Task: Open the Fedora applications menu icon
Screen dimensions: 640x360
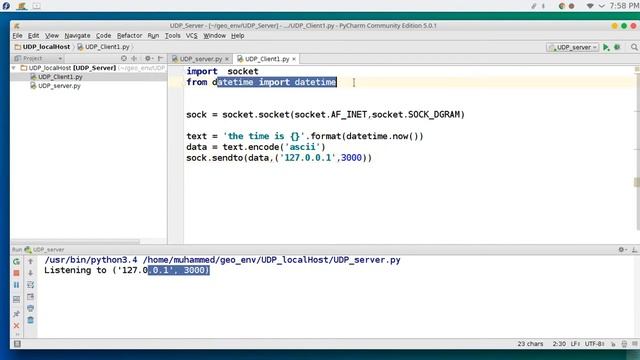Action: coord(6,6)
